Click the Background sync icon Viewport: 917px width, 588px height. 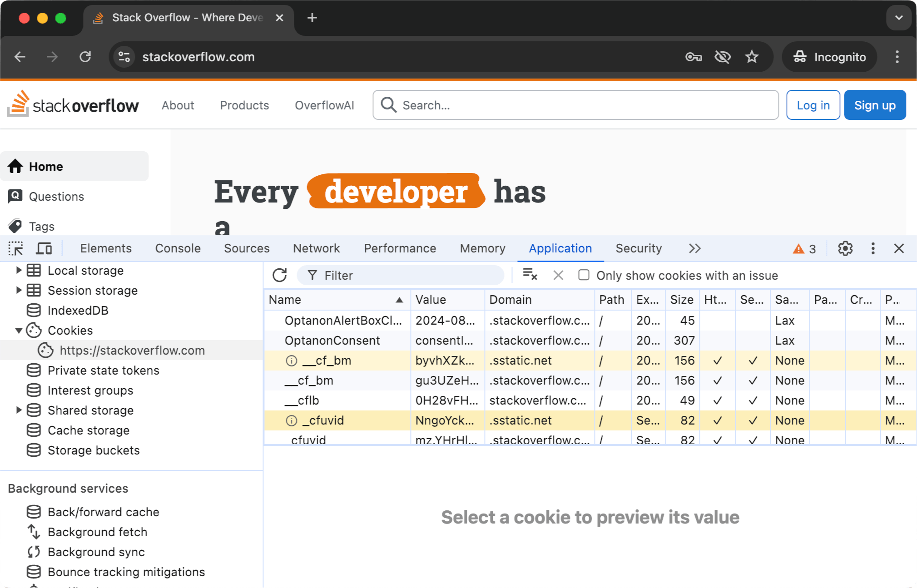coord(34,552)
